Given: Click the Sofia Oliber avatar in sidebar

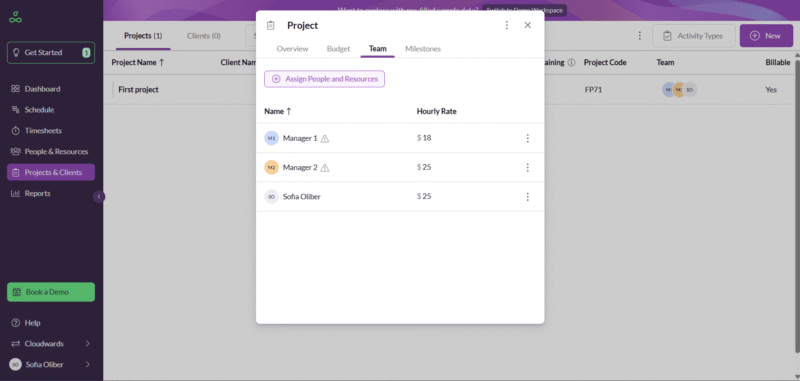Looking at the screenshot, I should tap(15, 364).
